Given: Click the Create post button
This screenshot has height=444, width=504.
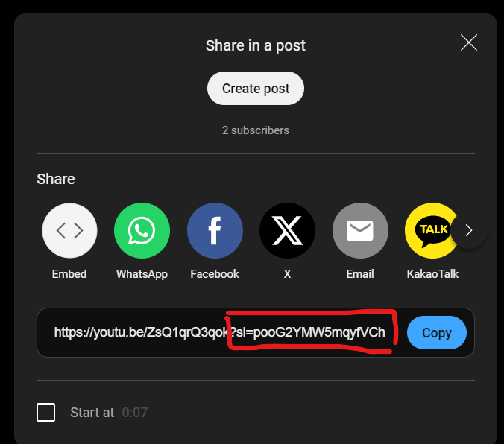Looking at the screenshot, I should tap(256, 89).
